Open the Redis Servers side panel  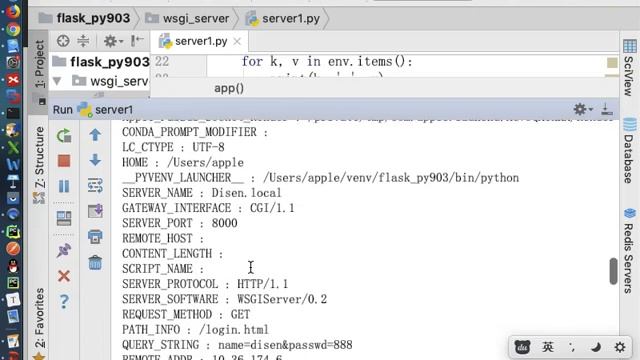click(629, 251)
